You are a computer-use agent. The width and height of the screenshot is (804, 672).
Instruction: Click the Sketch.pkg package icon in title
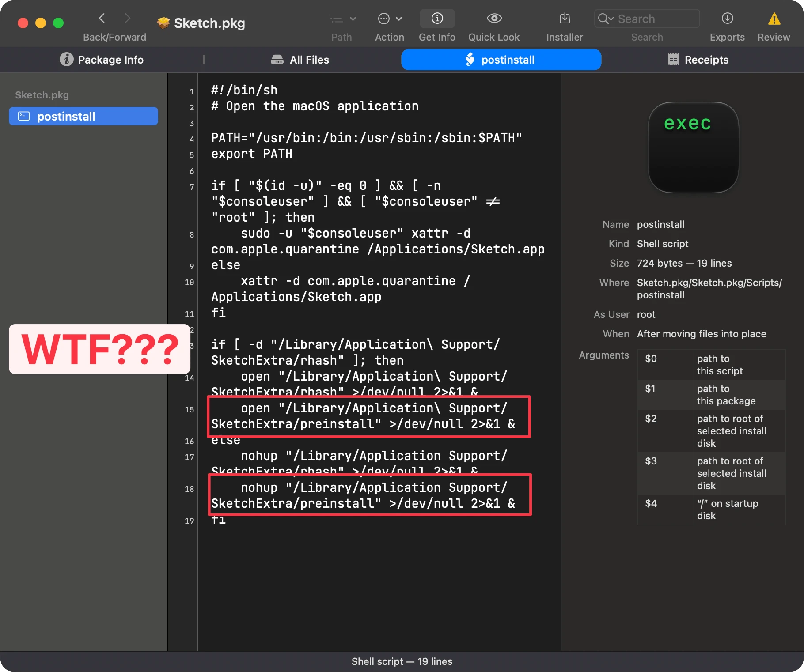163,23
